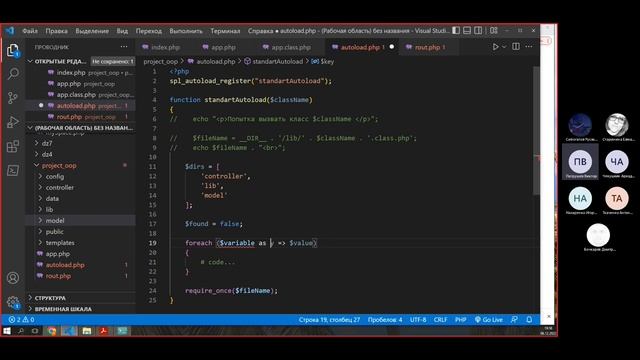Change PHP language mode in status bar
The height and width of the screenshot is (360, 640).
click(460, 320)
